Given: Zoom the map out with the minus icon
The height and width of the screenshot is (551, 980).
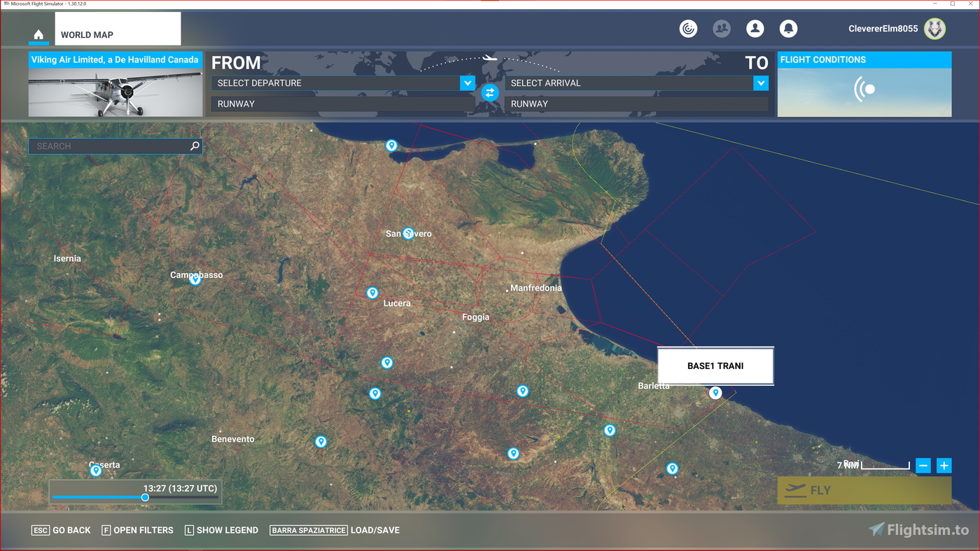Looking at the screenshot, I should click(x=923, y=465).
